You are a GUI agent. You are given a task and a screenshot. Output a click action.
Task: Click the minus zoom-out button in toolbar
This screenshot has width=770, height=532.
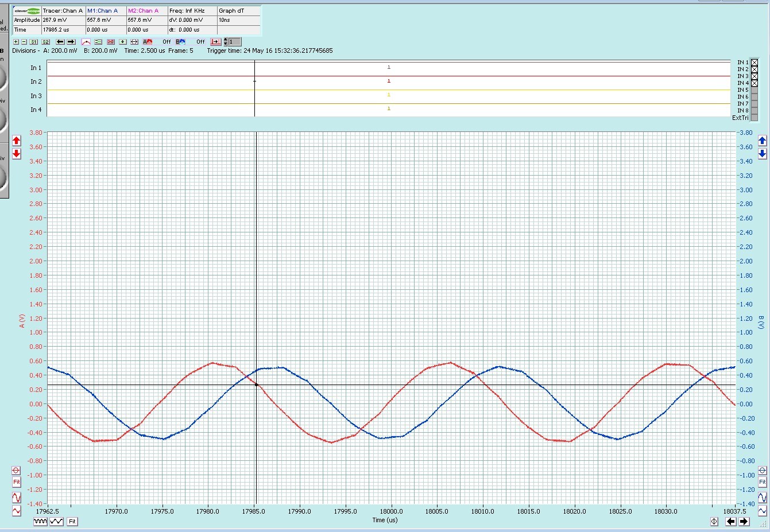(24, 42)
